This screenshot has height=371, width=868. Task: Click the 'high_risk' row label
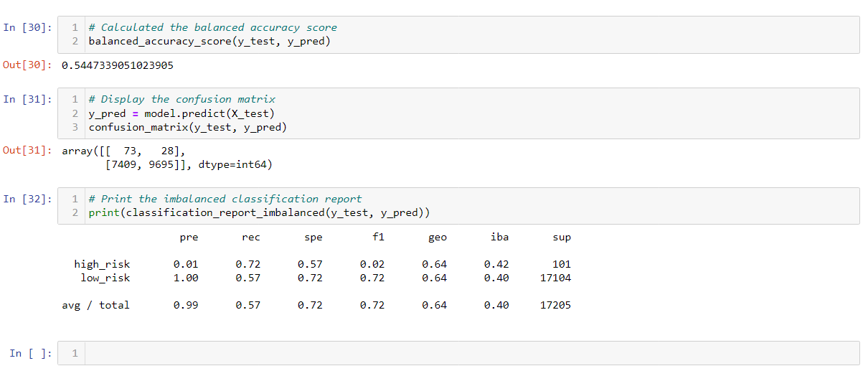pos(102,264)
